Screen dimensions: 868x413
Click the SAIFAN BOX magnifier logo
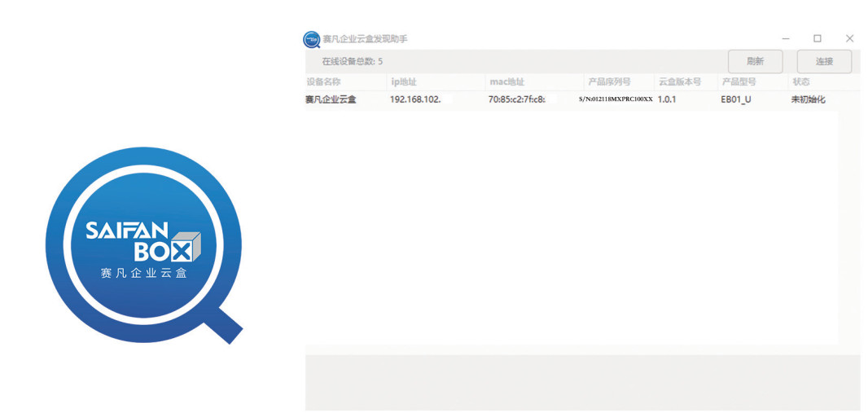144,245
